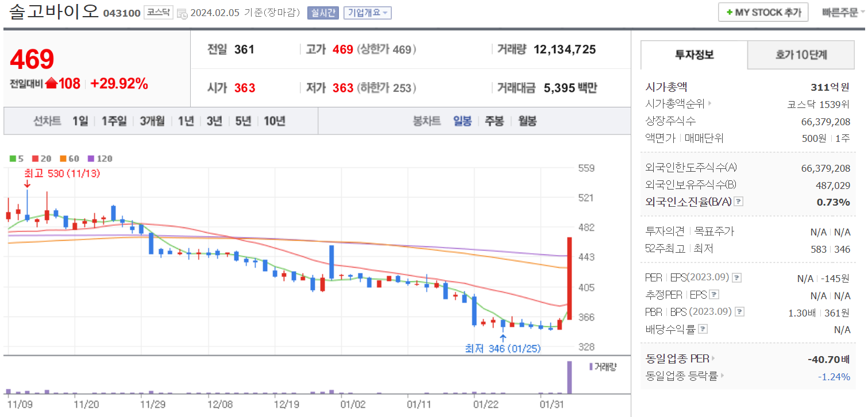868x417 pixels.
Task: Click the red 20-day moving average legend
Action: [x=41, y=159]
